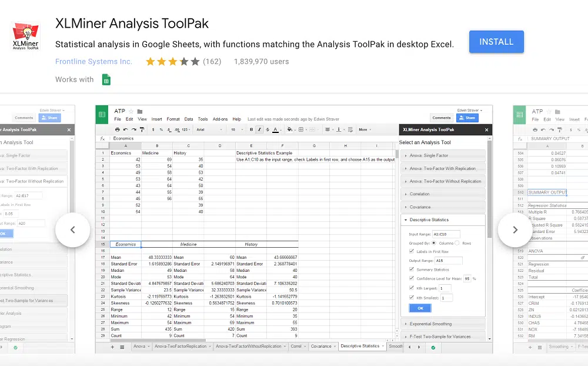Click the Input Range field
The image size is (588, 366).
tap(446, 234)
